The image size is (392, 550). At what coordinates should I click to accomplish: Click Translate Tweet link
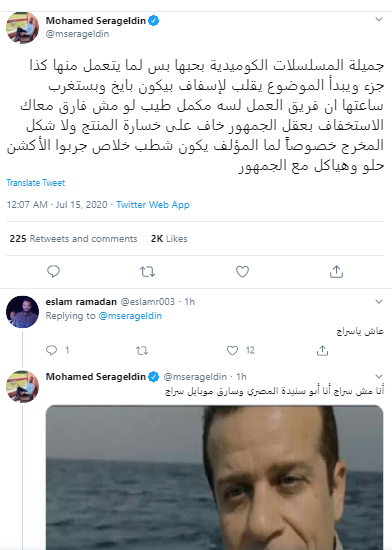[35, 183]
